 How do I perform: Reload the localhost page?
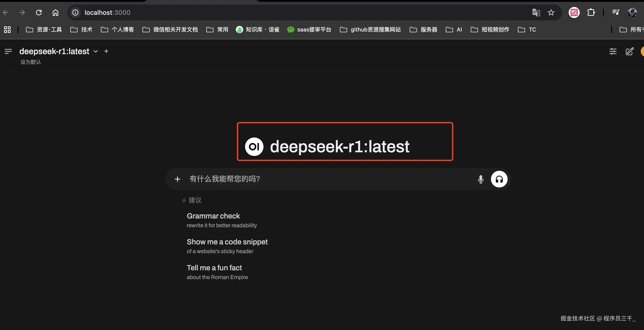39,12
